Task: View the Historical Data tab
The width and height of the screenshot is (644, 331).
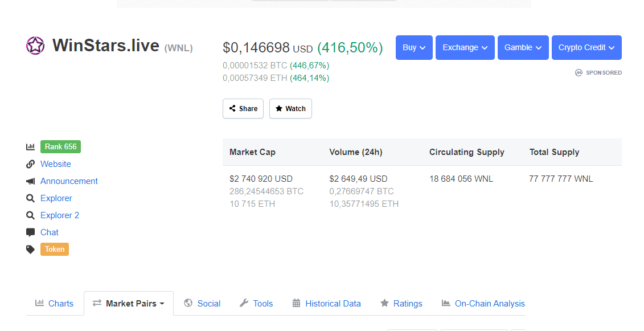Action: pos(326,304)
